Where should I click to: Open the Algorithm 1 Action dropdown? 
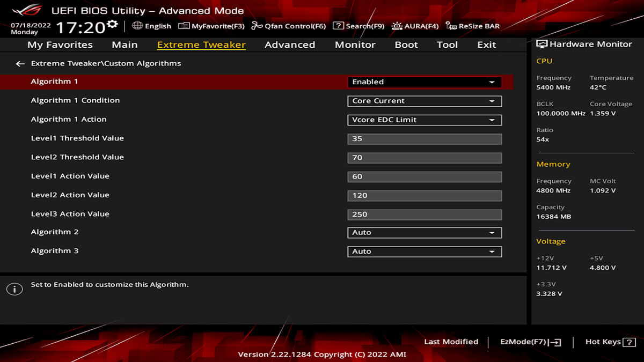pos(424,120)
